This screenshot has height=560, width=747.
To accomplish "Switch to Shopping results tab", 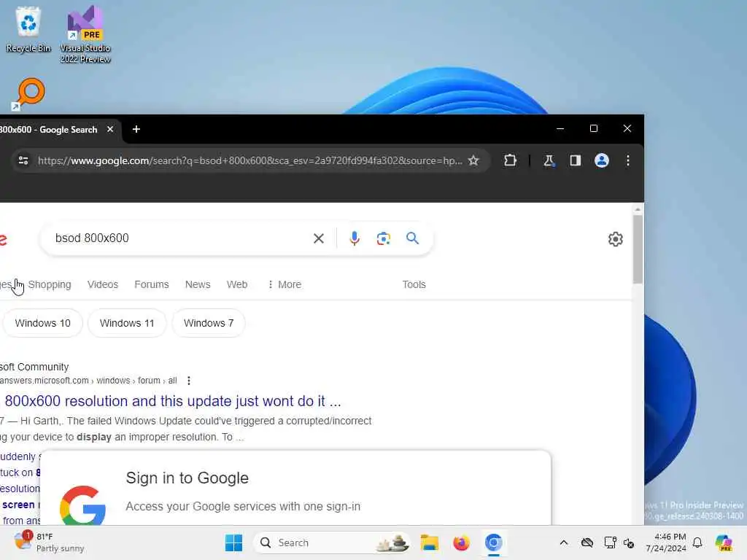I will pos(50,284).
